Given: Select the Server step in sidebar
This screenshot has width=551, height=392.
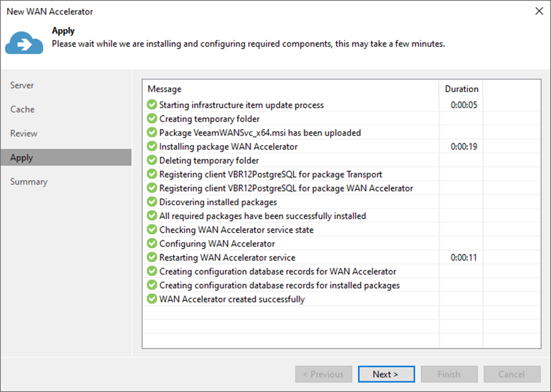Looking at the screenshot, I should (22, 86).
